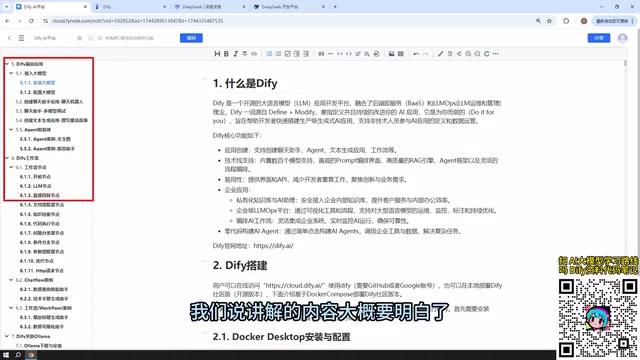Open Chrome from the Windows taskbar
This screenshot has height=360, width=640.
(x=31, y=355)
